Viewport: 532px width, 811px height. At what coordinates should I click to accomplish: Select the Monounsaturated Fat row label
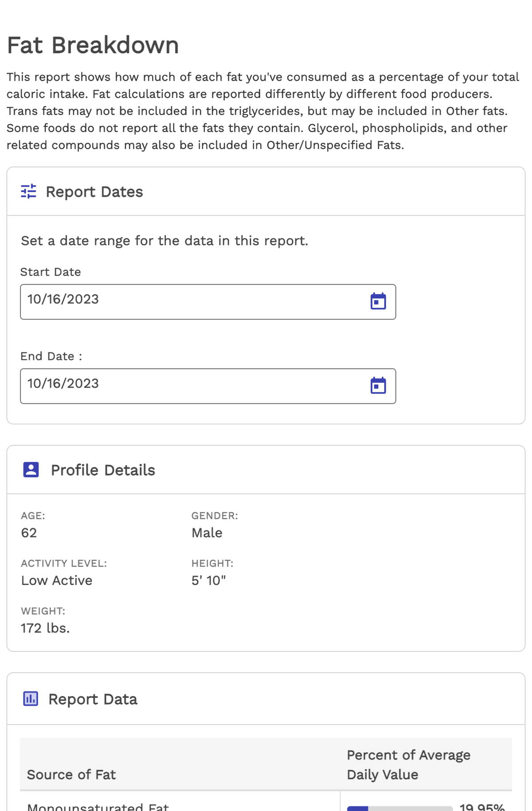pyautogui.click(x=98, y=807)
